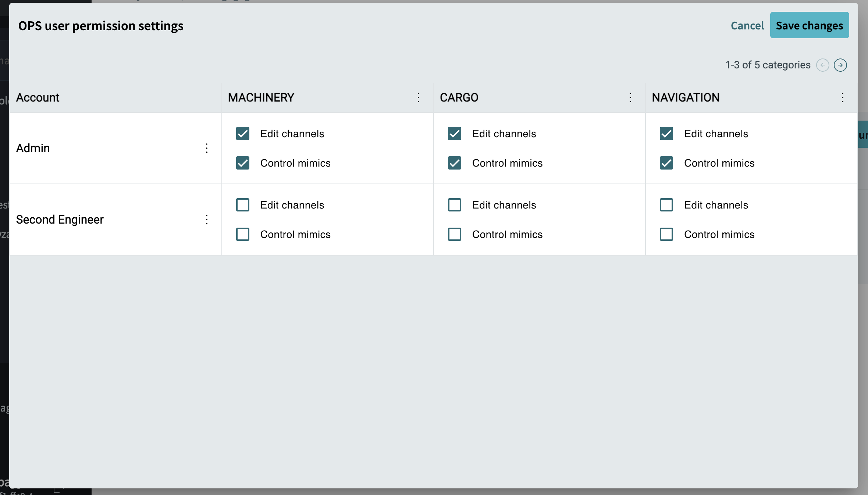The image size is (868, 495).
Task: Click the OPS user permission settings title
Action: click(x=101, y=26)
